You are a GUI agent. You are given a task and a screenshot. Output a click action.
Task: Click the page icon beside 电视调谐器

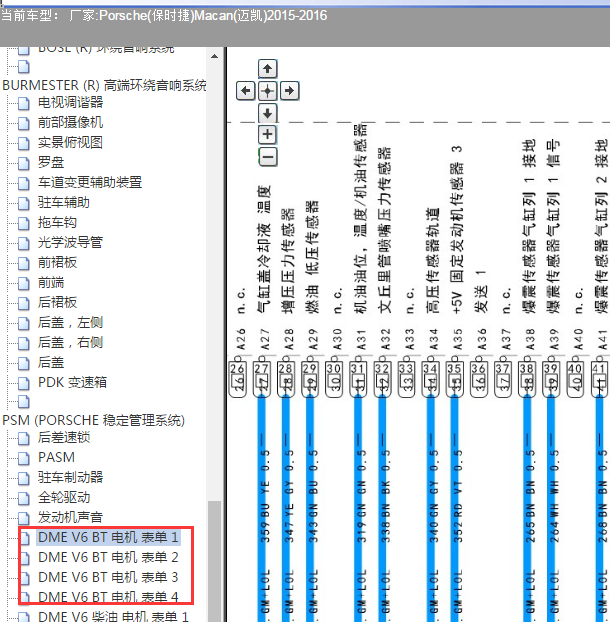24,103
